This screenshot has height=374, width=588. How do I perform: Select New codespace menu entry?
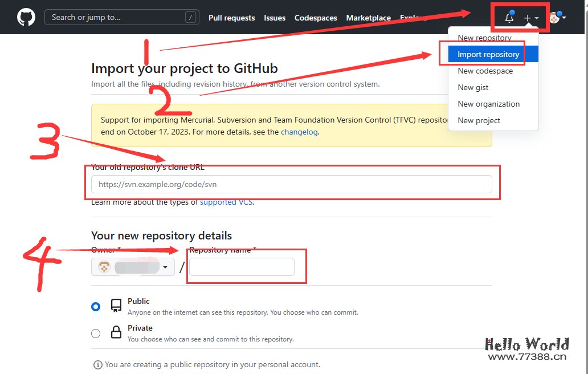[485, 71]
